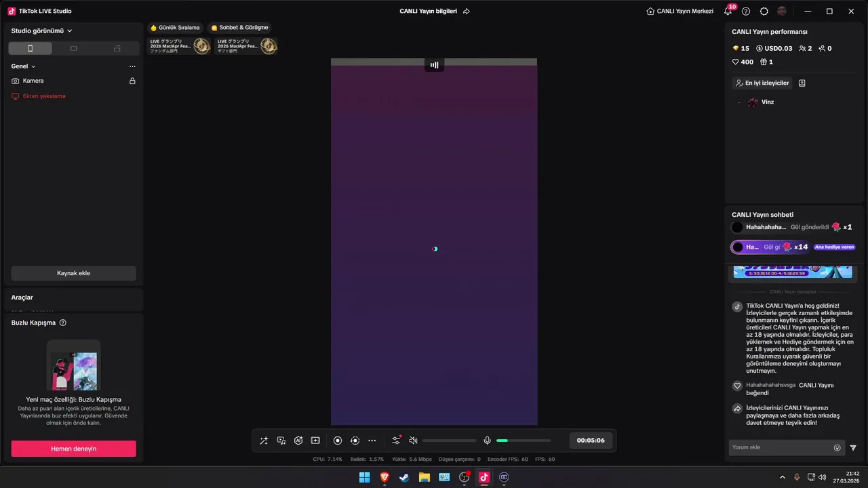Image resolution: width=868 pixels, height=488 pixels.
Task: Expand the Studio görünümü dropdown
Action: (x=42, y=30)
